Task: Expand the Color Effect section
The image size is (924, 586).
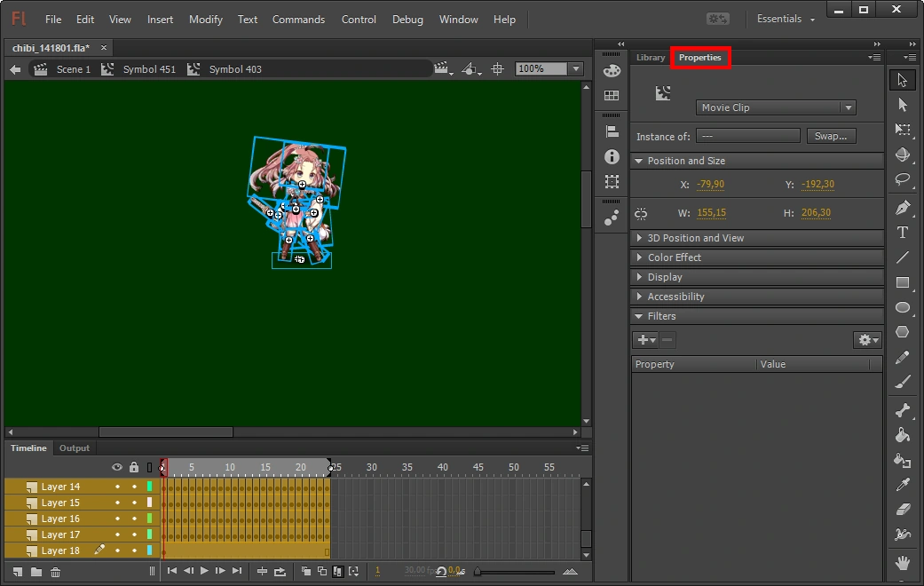Action: tap(674, 257)
